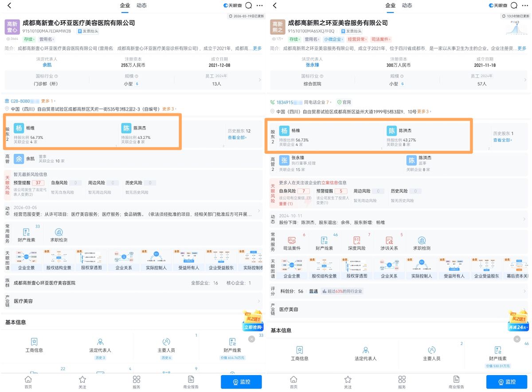Viewport: 532px width, 392px height.
Task: Open legal representative 张永锋 link
Action: click(x=312, y=65)
